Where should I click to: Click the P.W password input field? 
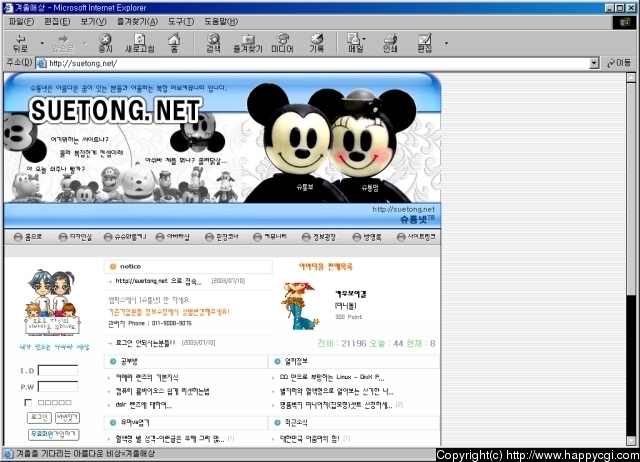point(58,386)
